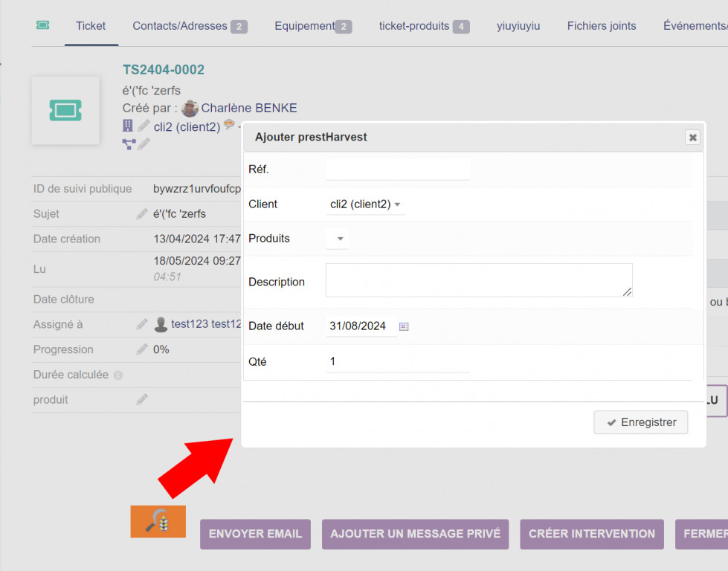Click the Date début field 31/08/2024

361,326
